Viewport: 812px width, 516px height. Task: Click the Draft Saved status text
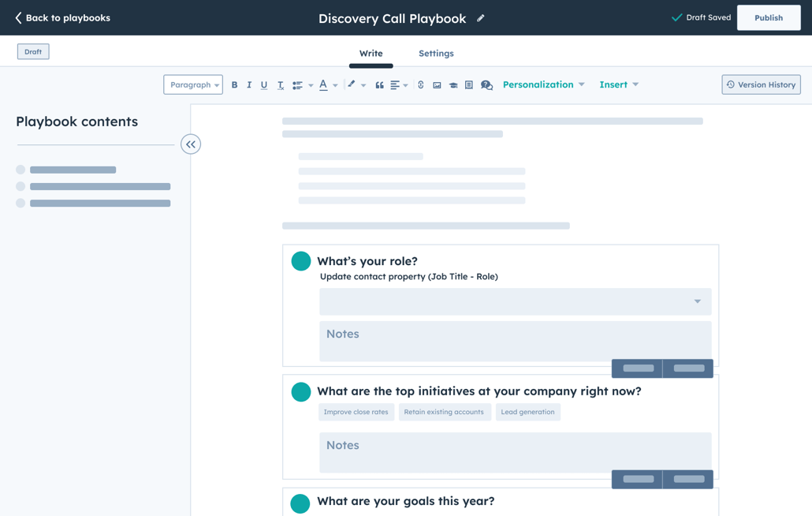click(708, 17)
